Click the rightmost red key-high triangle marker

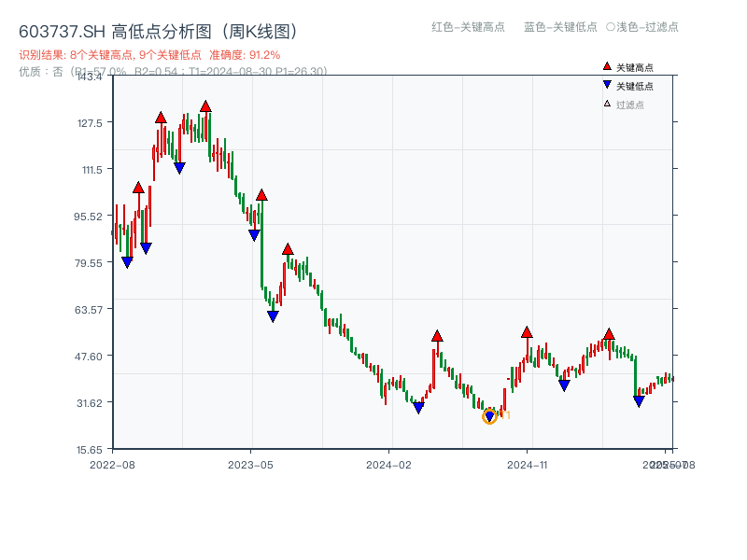click(609, 334)
